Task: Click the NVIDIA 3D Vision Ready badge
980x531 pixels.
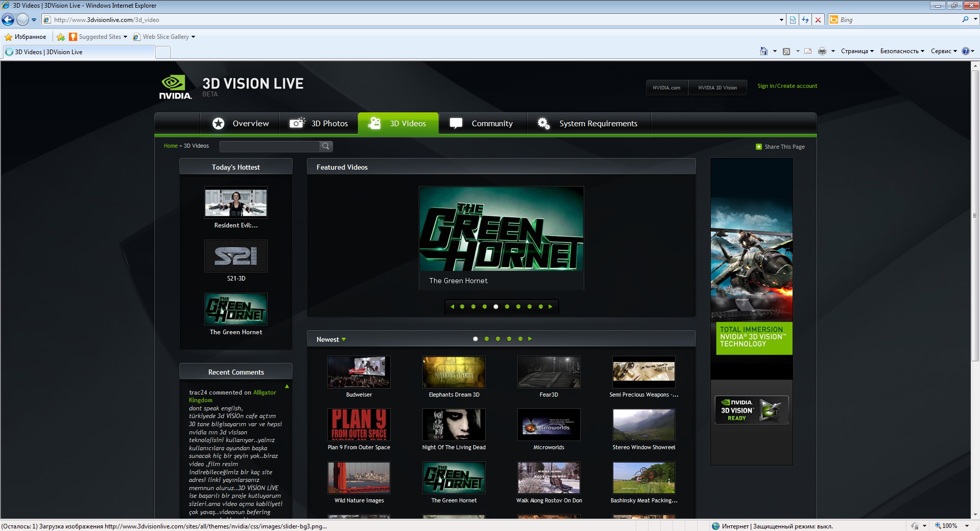Action: [752, 410]
